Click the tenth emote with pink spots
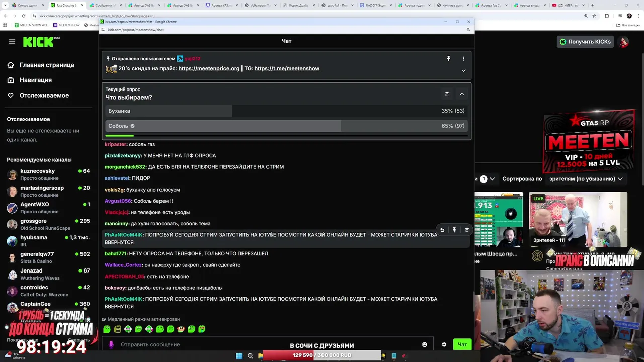This screenshot has width=644, height=362. click(202, 329)
